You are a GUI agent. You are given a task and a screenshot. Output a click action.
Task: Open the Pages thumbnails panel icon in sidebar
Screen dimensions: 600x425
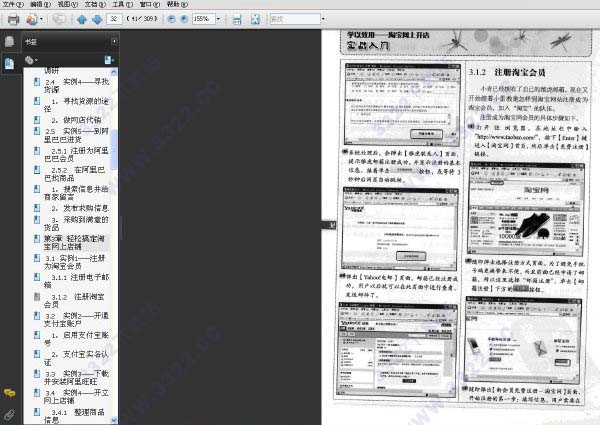pos(9,41)
